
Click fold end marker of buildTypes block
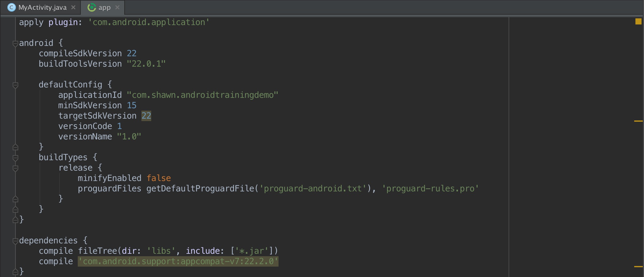15,210
